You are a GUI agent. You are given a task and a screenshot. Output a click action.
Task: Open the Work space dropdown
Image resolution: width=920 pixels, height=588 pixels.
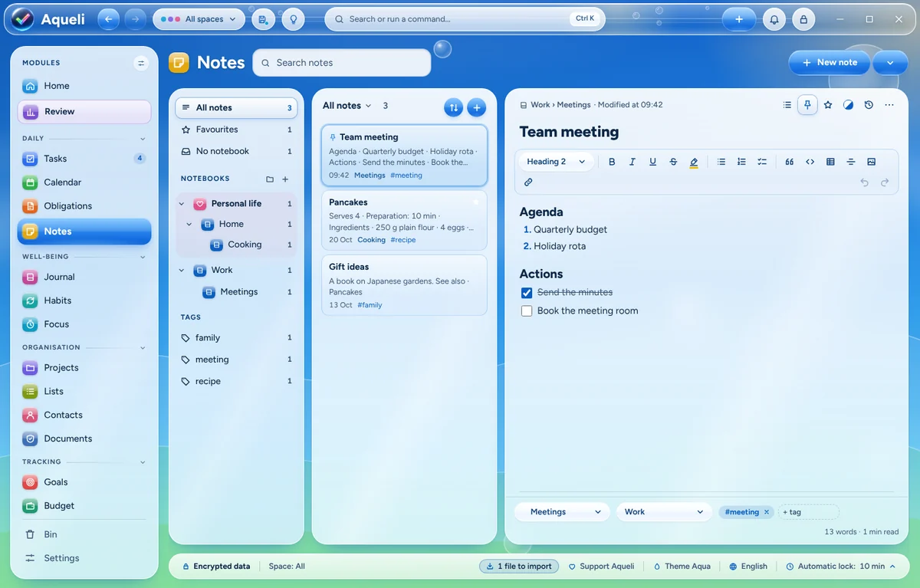coord(664,512)
